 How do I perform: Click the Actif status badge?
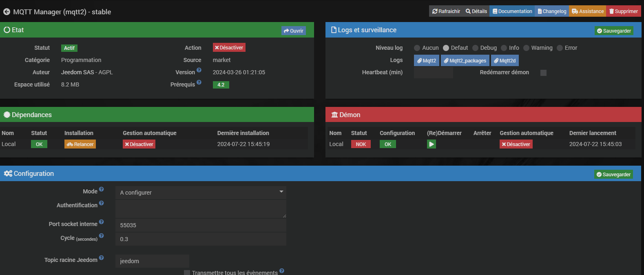coord(69,48)
